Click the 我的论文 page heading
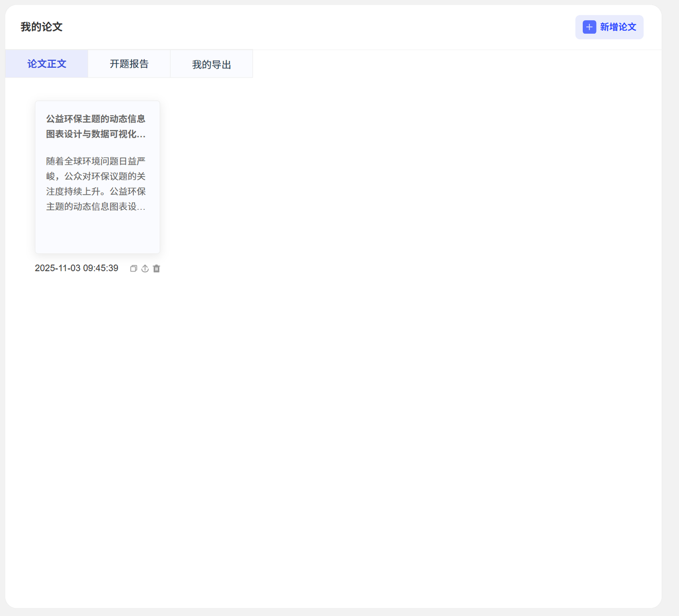The width and height of the screenshot is (679, 616). [x=42, y=27]
